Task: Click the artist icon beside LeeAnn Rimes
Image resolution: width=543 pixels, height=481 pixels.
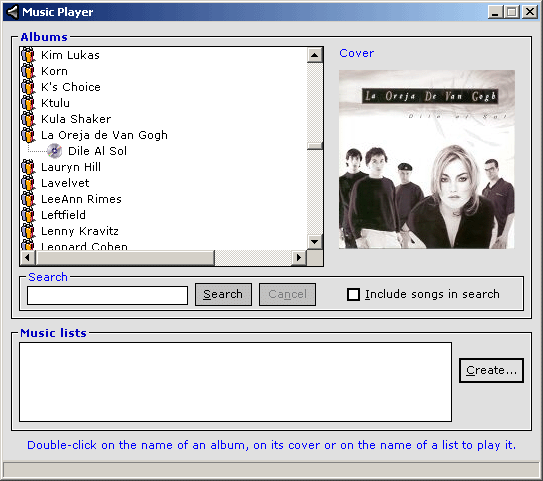Action: click(28, 199)
